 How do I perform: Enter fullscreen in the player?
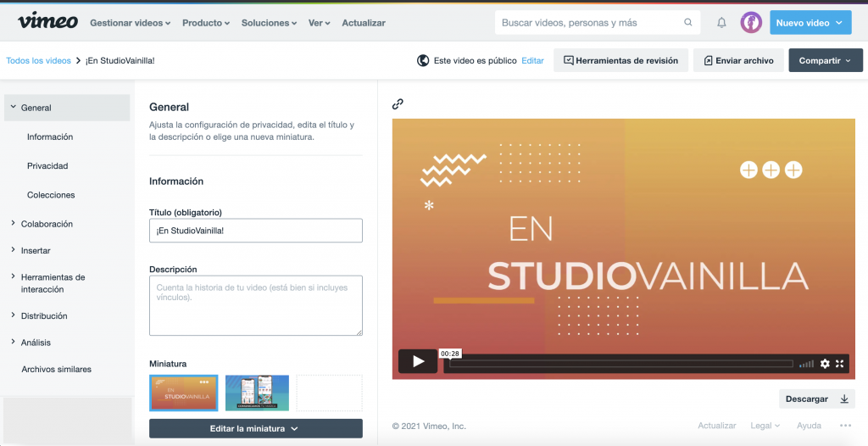point(840,364)
